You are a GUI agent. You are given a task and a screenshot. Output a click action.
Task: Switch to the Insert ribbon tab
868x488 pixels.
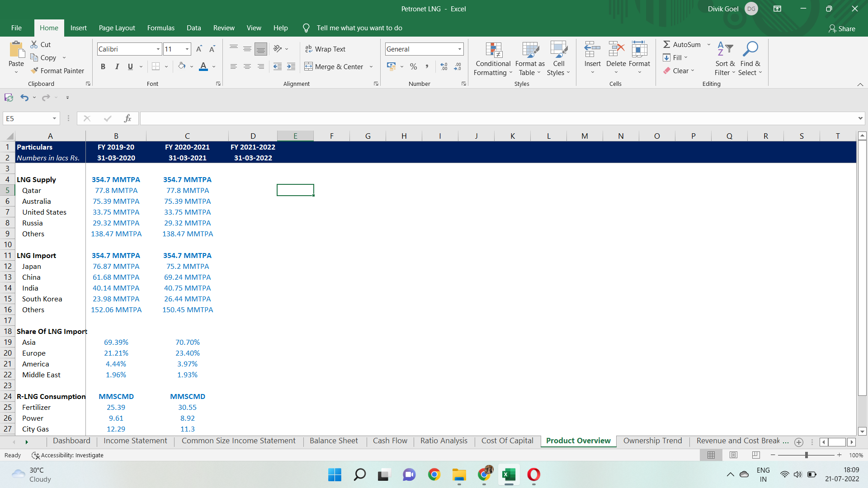point(79,28)
